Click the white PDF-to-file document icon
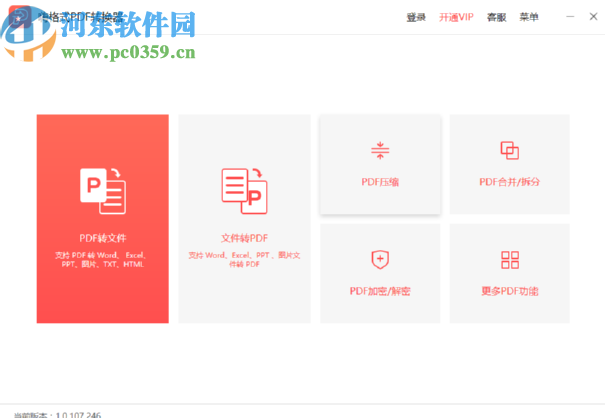The height and width of the screenshot is (418, 605). [103, 191]
